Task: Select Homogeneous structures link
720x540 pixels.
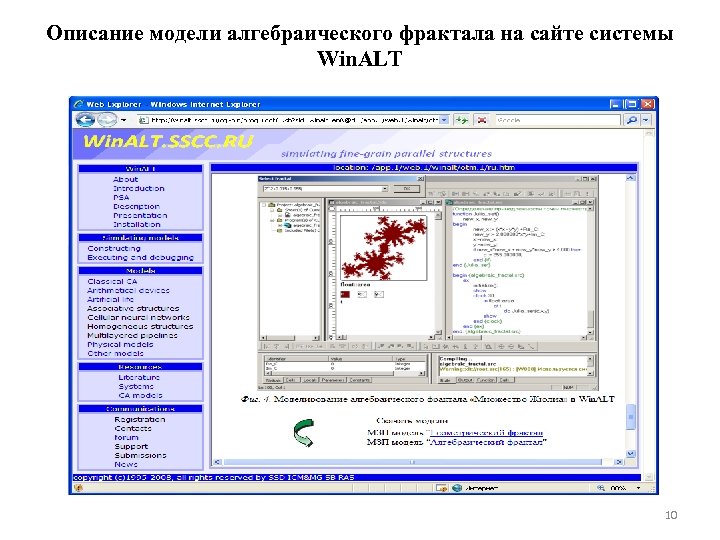Action: (x=140, y=326)
